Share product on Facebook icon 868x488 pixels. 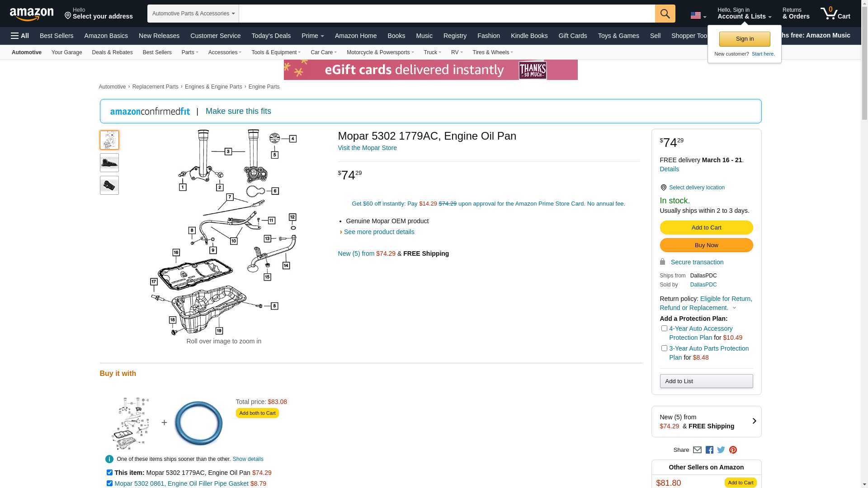coord(709,450)
